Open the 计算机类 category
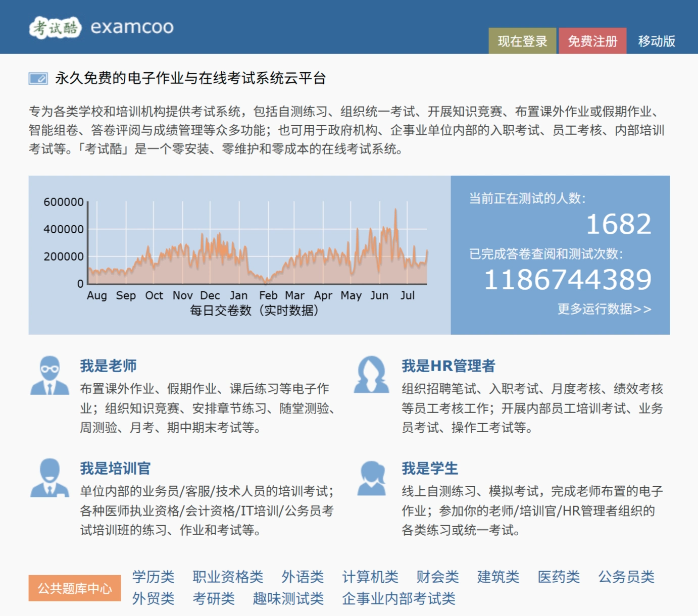The image size is (698, 616). 371,577
